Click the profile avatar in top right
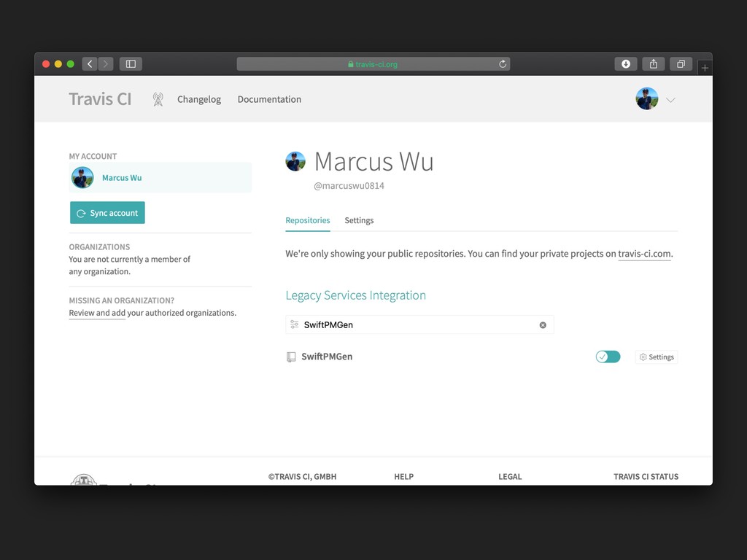Screen dimensions: 747x560 (x=646, y=98)
